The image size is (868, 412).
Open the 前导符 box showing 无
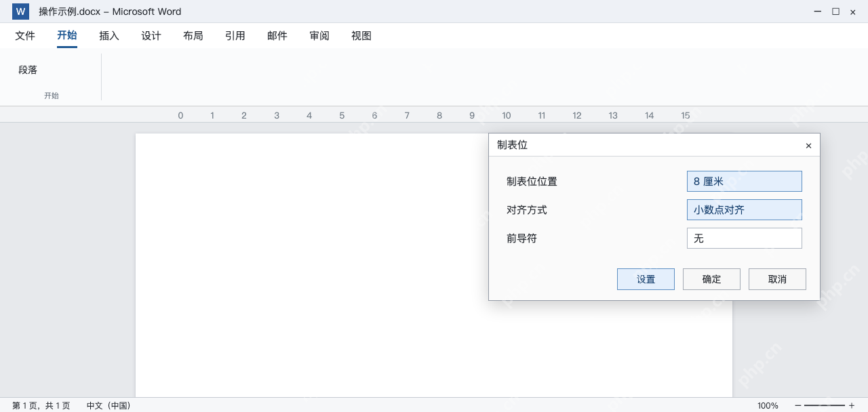(x=745, y=239)
